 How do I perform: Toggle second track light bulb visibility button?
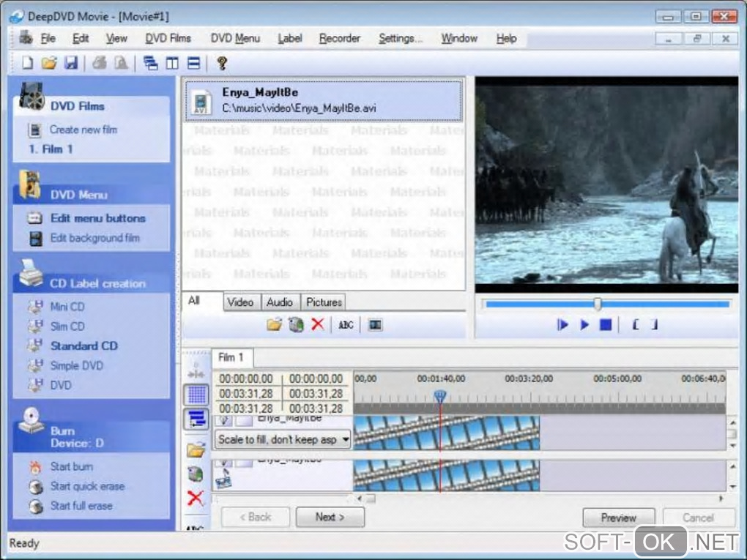click(225, 462)
